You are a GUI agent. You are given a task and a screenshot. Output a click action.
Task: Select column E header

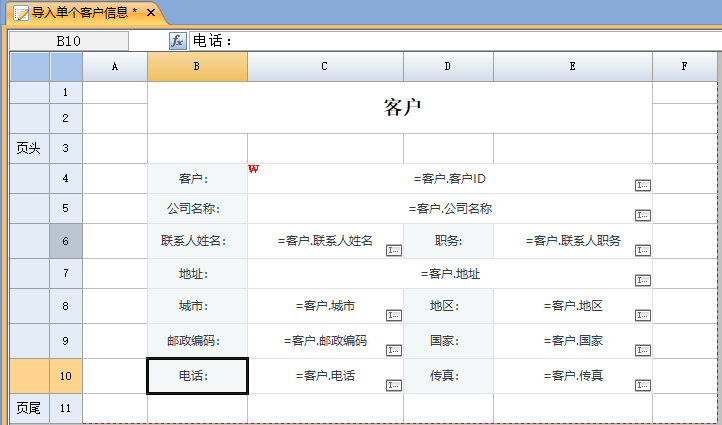(572, 67)
